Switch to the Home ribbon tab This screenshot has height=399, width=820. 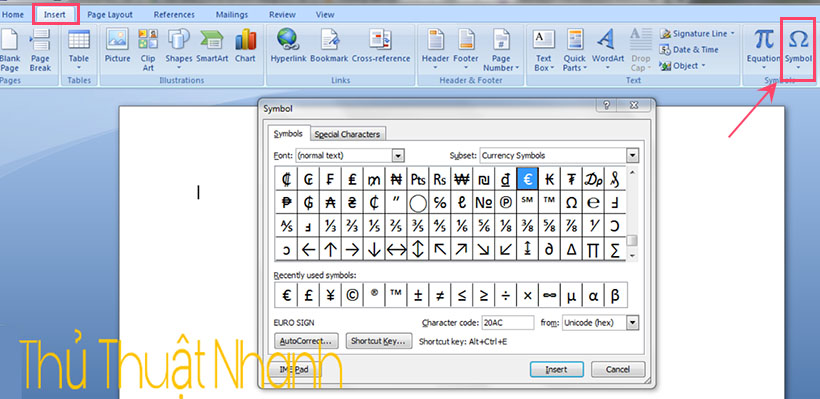coord(13,15)
